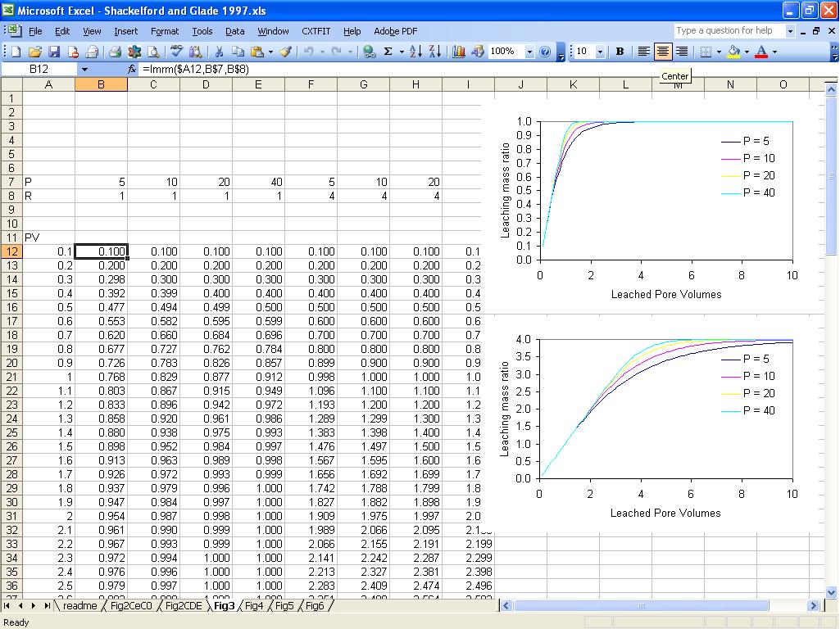
Task: Expand the font size dropdown
Action: pos(600,52)
